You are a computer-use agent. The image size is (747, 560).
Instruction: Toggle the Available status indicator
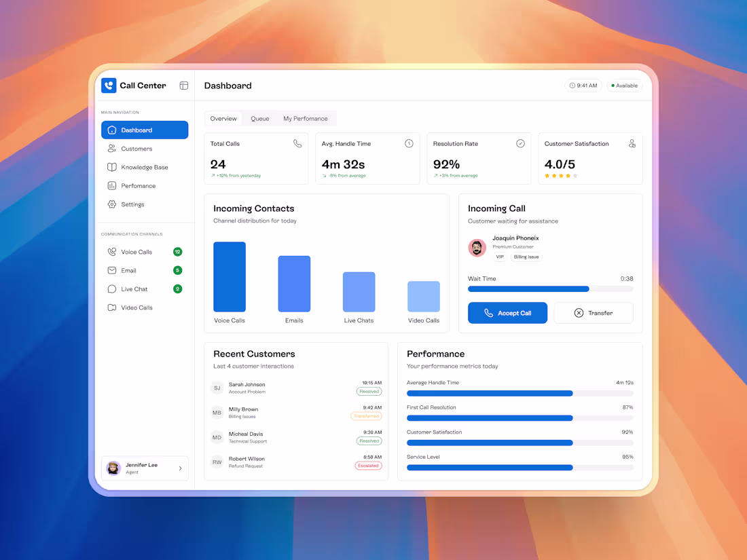pyautogui.click(x=623, y=86)
